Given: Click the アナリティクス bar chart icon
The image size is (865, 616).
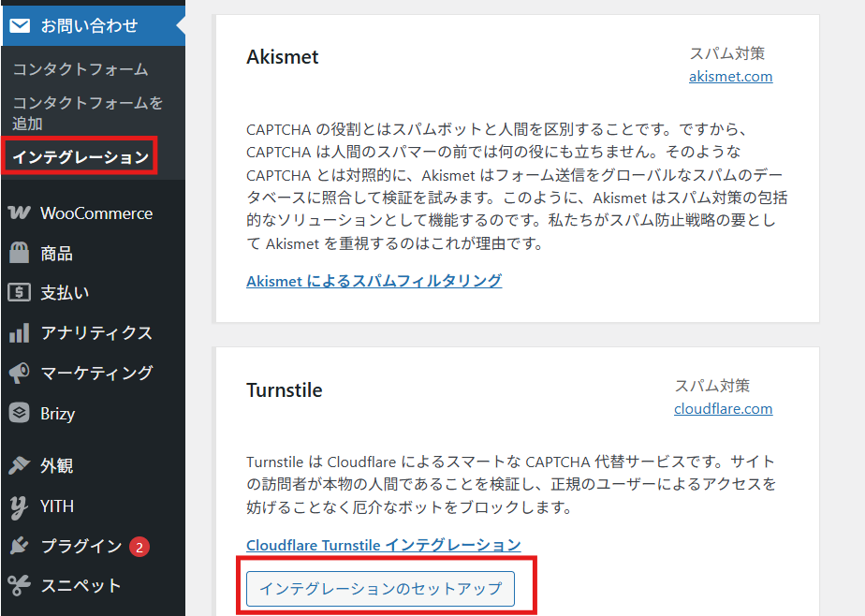Looking at the screenshot, I should [x=19, y=332].
